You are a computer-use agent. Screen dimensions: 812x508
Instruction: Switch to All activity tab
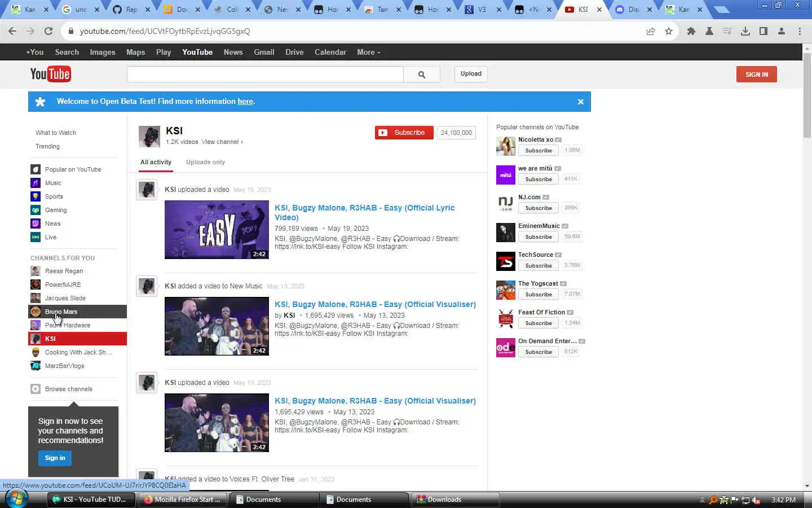tap(156, 162)
